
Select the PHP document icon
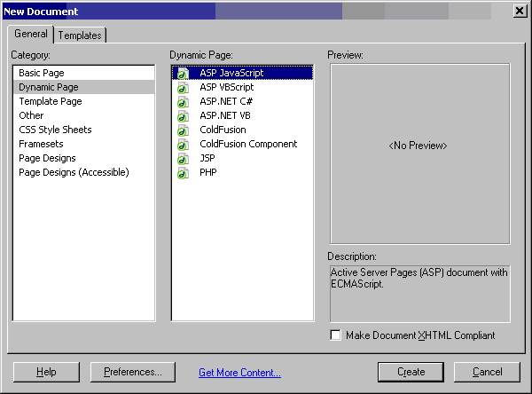coord(183,173)
